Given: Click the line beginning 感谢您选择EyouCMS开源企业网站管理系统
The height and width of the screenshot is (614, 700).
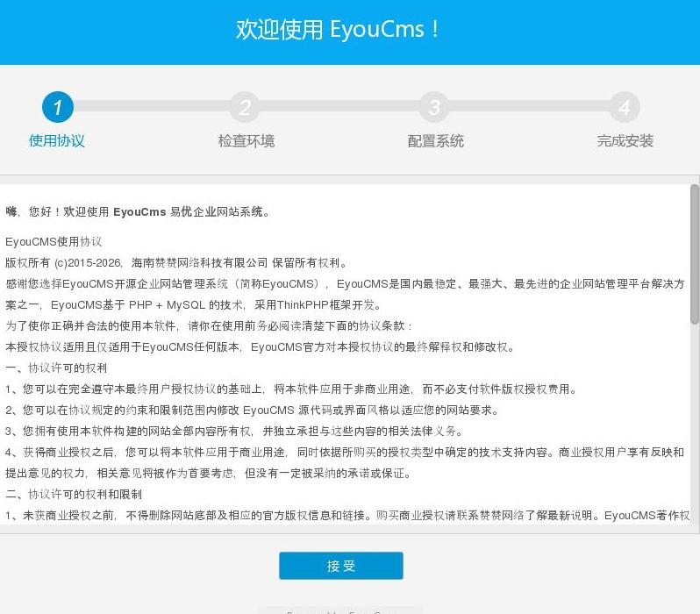Looking at the screenshot, I should click(x=345, y=283).
